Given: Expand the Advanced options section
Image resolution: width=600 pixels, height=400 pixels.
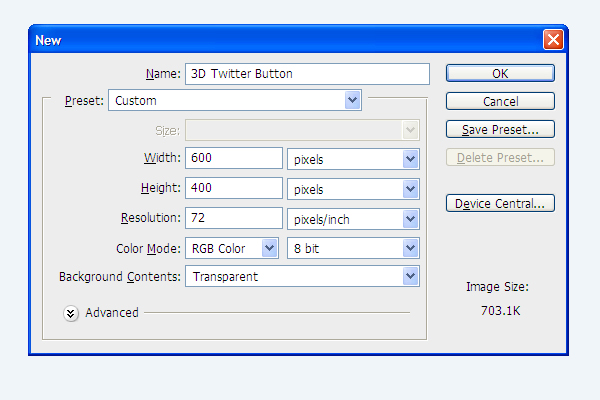Looking at the screenshot, I should point(71,313).
